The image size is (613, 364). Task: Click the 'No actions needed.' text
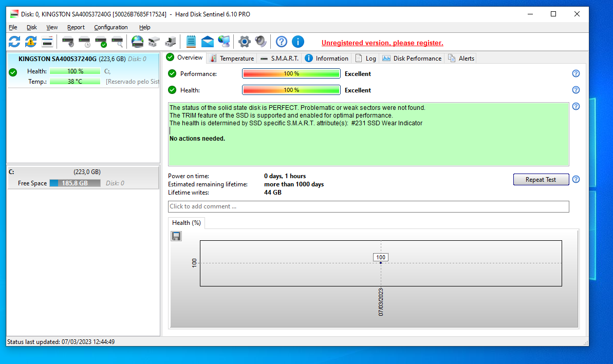pos(197,139)
